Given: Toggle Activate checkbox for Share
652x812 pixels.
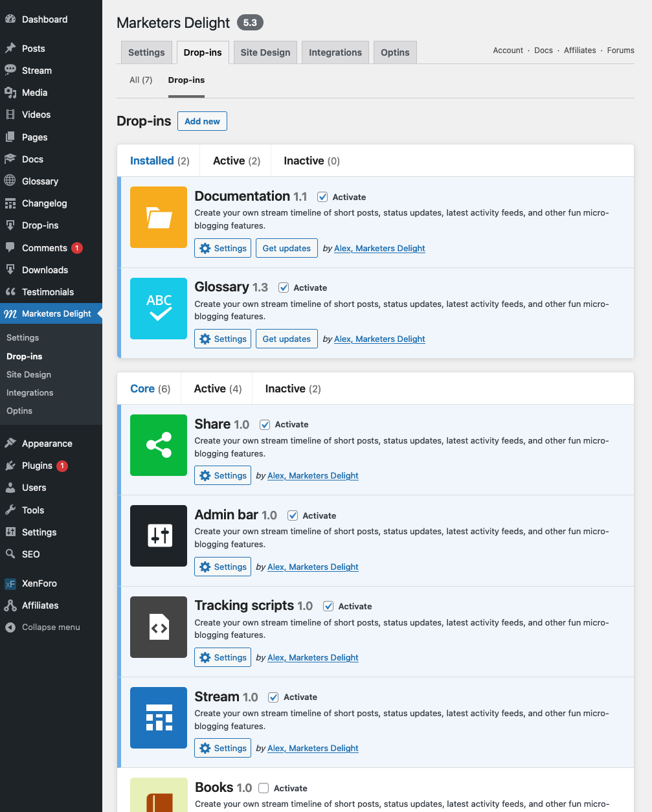Looking at the screenshot, I should pyautogui.click(x=265, y=425).
